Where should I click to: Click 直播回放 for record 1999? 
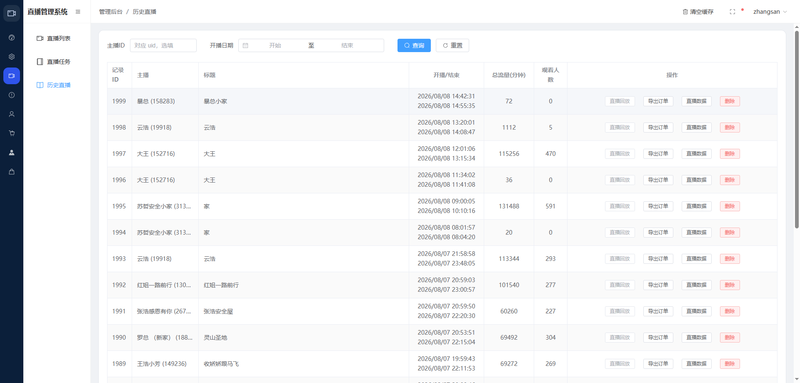[x=620, y=101]
